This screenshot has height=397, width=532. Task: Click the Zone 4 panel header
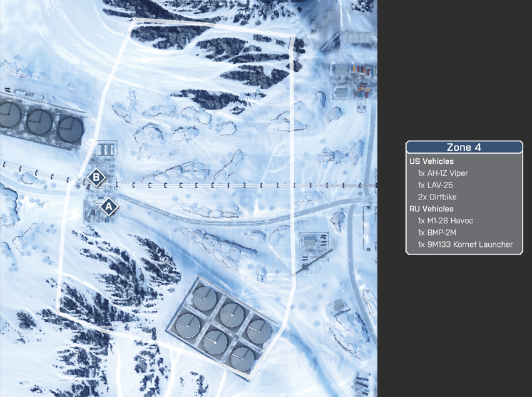pyautogui.click(x=464, y=148)
